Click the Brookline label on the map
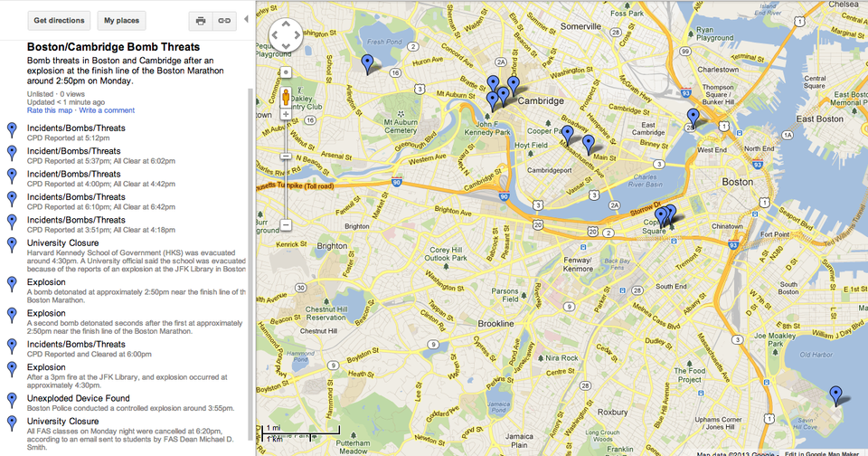 click(496, 324)
